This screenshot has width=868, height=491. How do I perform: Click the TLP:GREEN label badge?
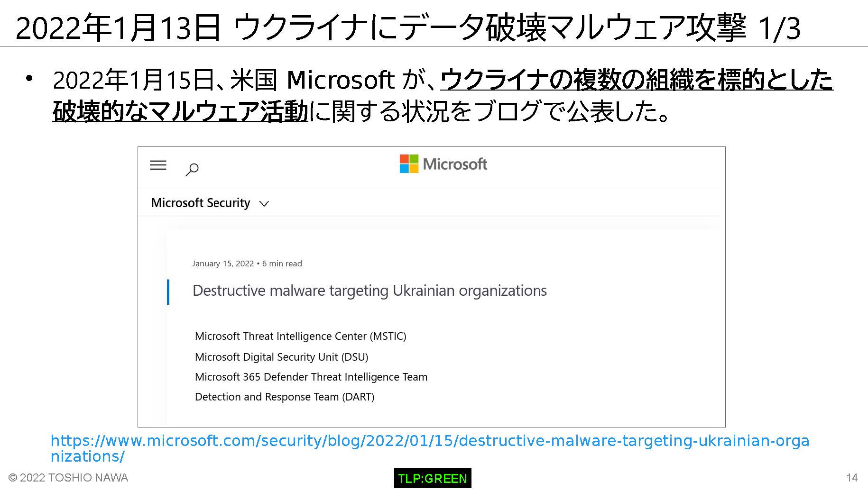click(x=433, y=478)
